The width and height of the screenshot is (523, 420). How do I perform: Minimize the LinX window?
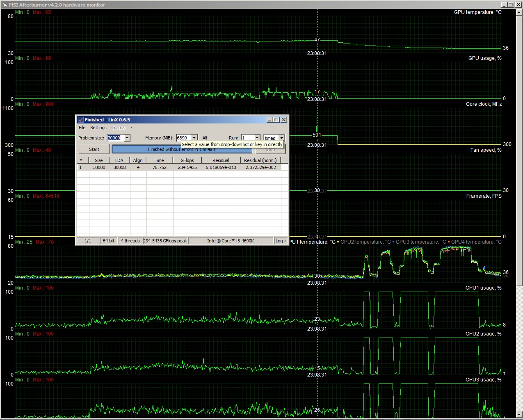click(269, 120)
